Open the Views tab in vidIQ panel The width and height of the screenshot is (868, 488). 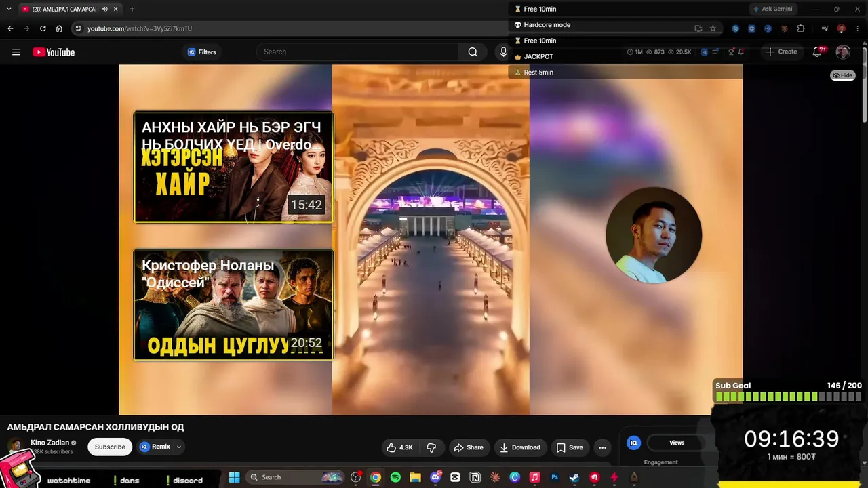tap(677, 443)
